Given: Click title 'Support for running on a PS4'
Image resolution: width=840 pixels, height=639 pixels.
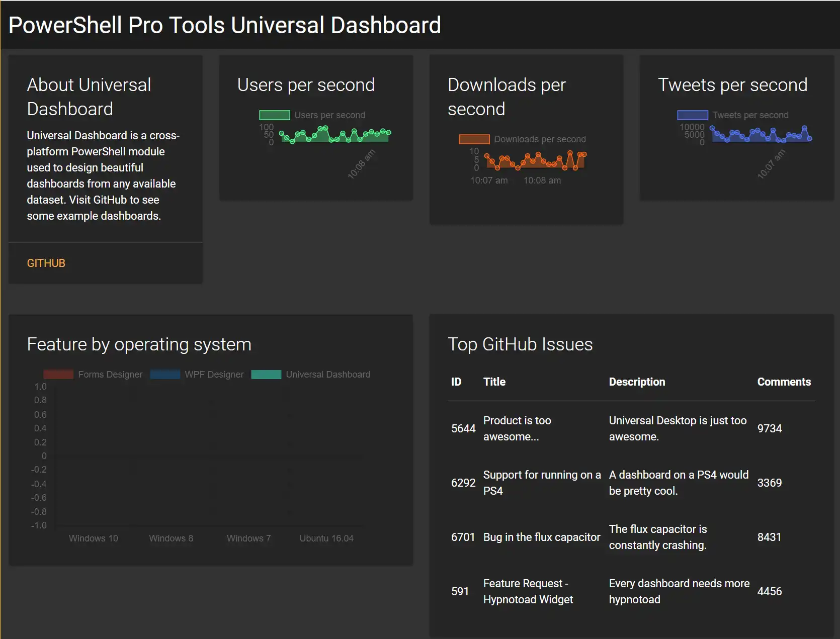Looking at the screenshot, I should pyautogui.click(x=542, y=483).
